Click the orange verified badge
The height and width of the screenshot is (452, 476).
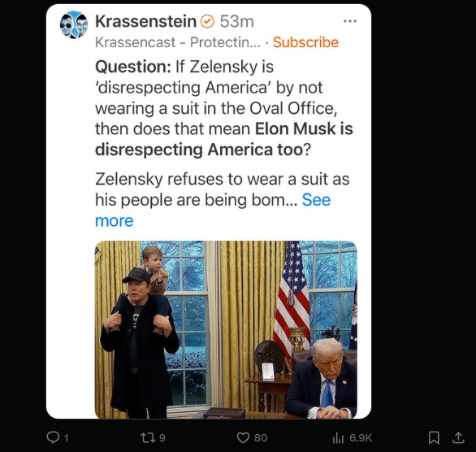click(x=208, y=22)
